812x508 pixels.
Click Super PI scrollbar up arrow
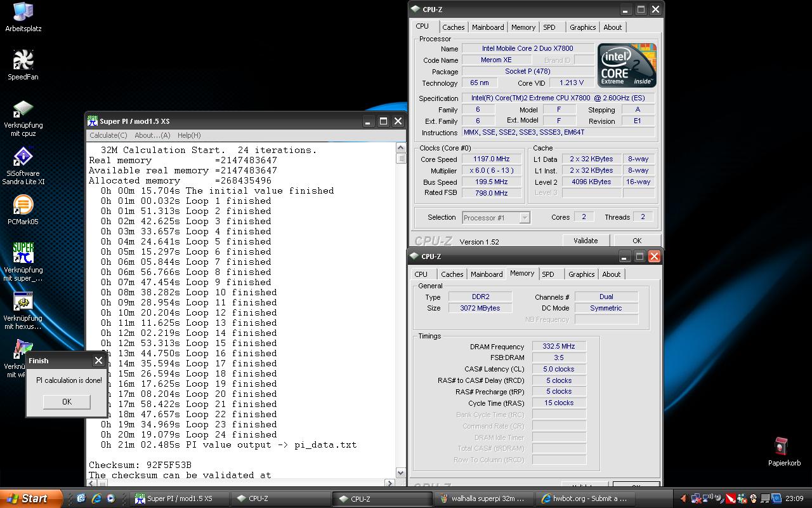pos(401,148)
